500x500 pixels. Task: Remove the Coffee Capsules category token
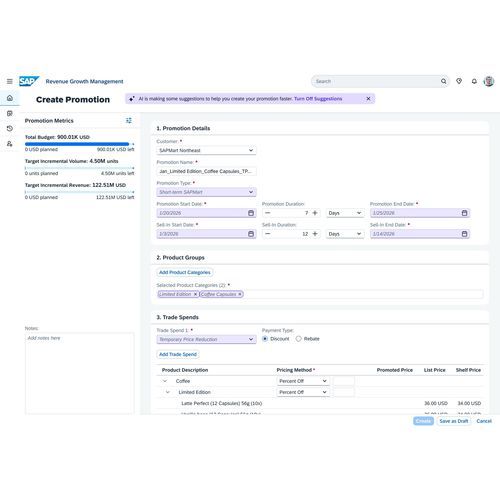tap(240, 294)
